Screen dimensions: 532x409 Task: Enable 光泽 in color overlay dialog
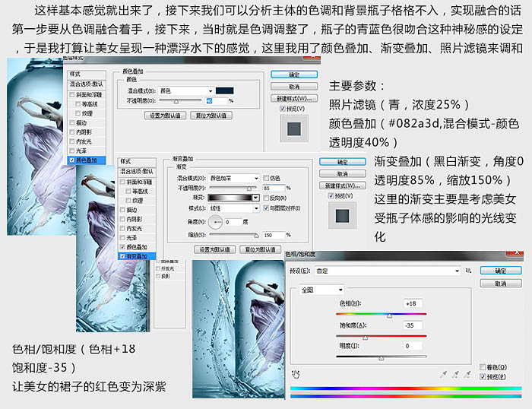click(x=72, y=151)
